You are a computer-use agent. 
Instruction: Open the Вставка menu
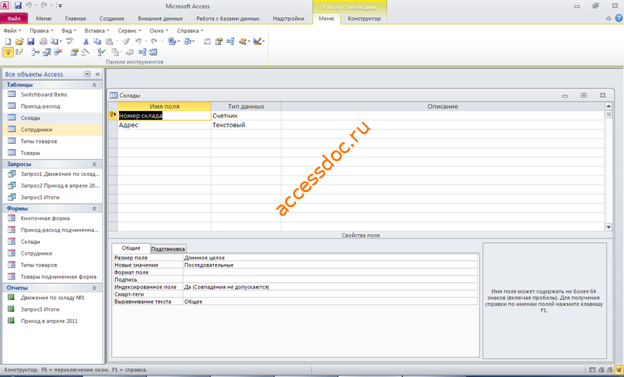pyautogui.click(x=97, y=31)
